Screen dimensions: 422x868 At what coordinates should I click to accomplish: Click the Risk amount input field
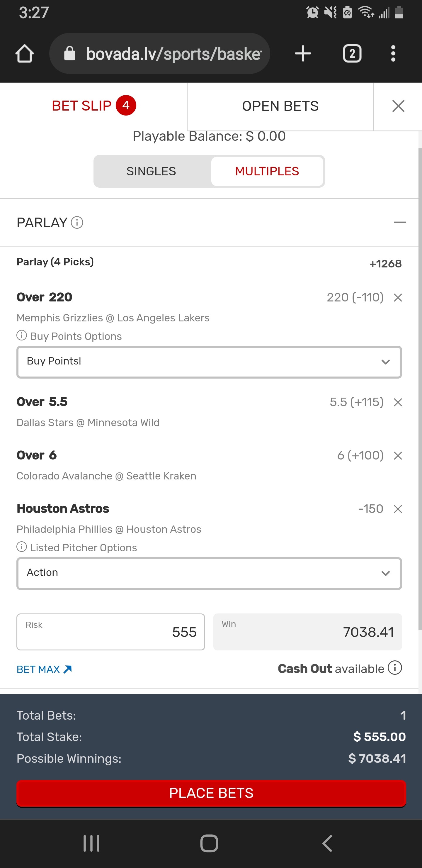pos(110,632)
